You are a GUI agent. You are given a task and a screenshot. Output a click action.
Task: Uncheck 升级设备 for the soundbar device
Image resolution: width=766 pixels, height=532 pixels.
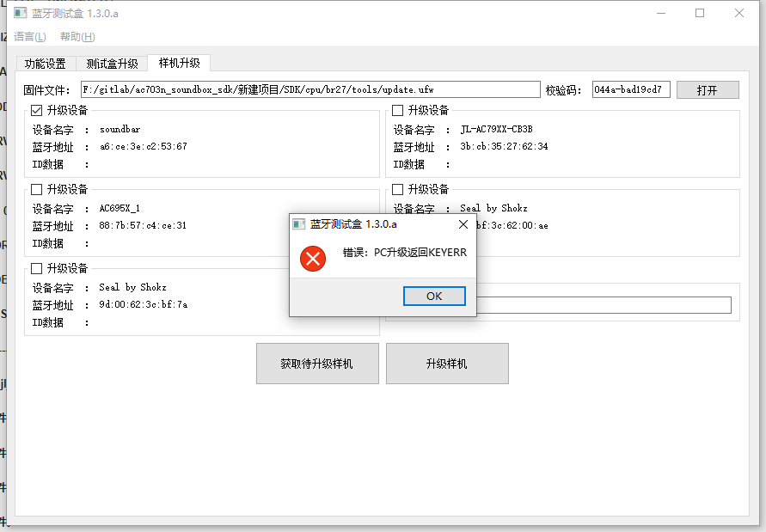click(x=37, y=110)
